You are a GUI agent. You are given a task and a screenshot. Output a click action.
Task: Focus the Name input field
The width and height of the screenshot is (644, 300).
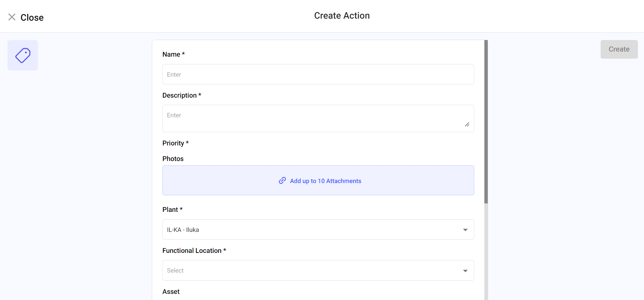(x=318, y=75)
